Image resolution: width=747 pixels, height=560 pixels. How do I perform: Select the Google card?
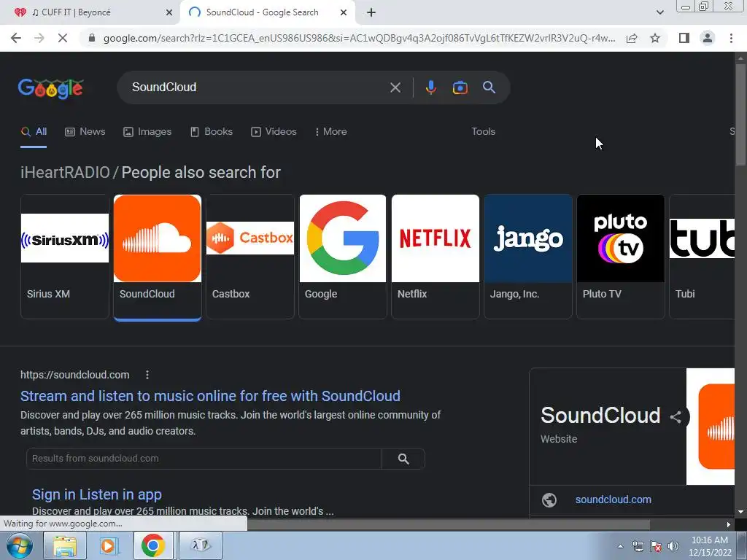(x=343, y=256)
